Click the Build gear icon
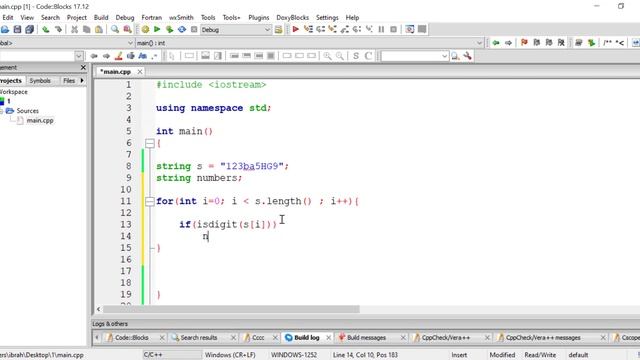The image size is (640, 360). pyautogui.click(x=145, y=29)
